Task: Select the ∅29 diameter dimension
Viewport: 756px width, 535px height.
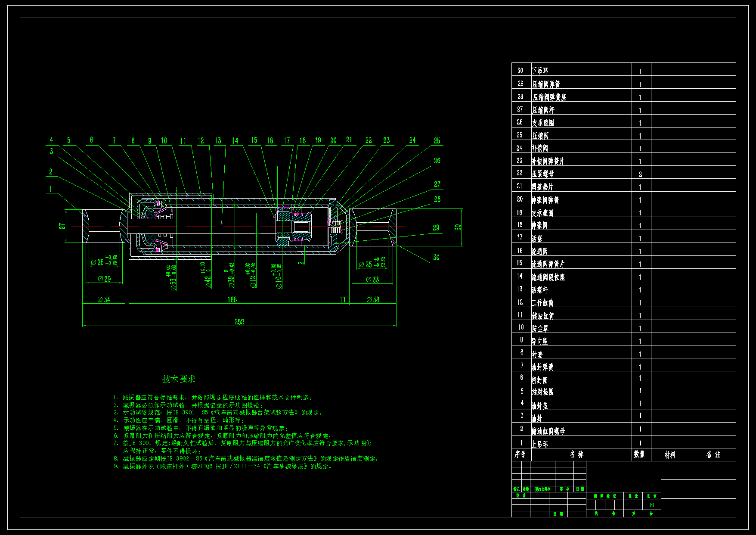Action: click(x=104, y=279)
